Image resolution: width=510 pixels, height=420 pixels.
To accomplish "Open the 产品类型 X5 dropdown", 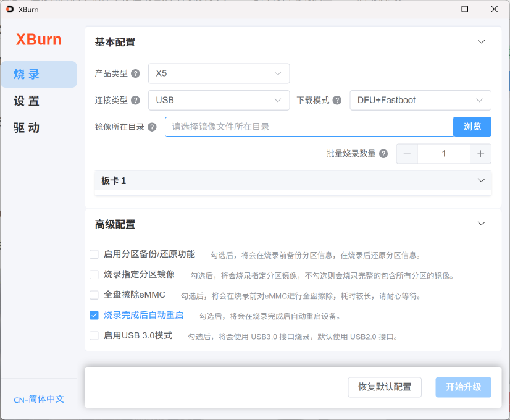I will click(x=219, y=73).
